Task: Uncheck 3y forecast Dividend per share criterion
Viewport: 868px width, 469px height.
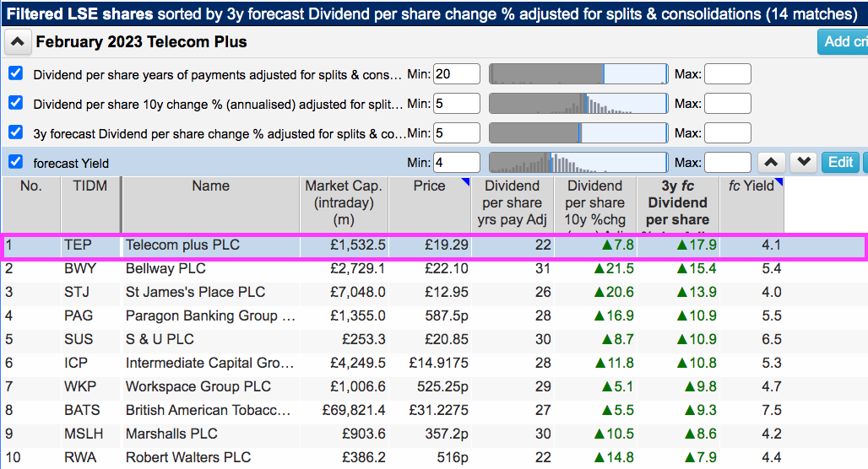Action: pyautogui.click(x=15, y=132)
